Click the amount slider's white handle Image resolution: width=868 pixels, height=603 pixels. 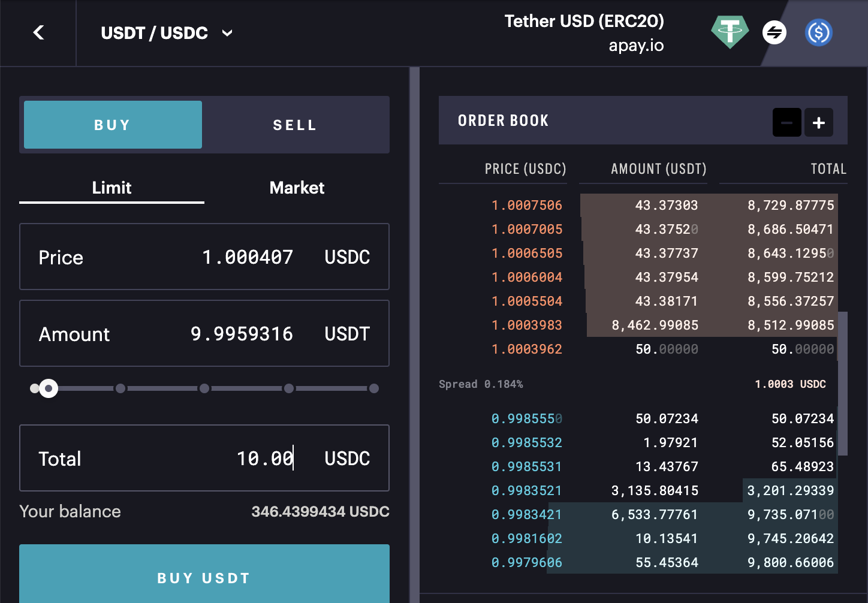click(49, 388)
